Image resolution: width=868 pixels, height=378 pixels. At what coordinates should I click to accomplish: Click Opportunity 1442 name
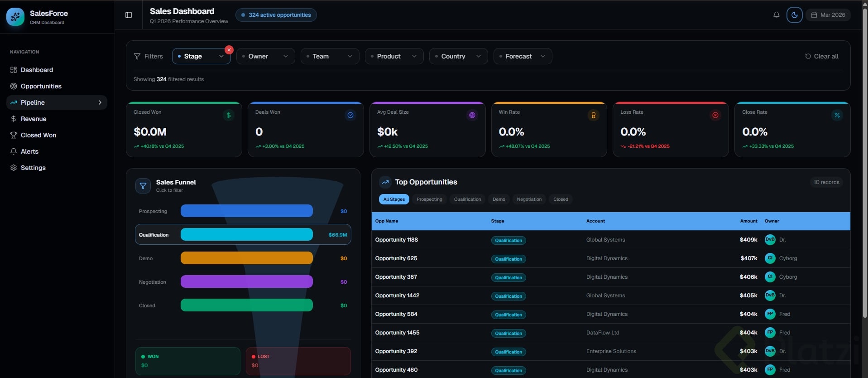click(397, 296)
